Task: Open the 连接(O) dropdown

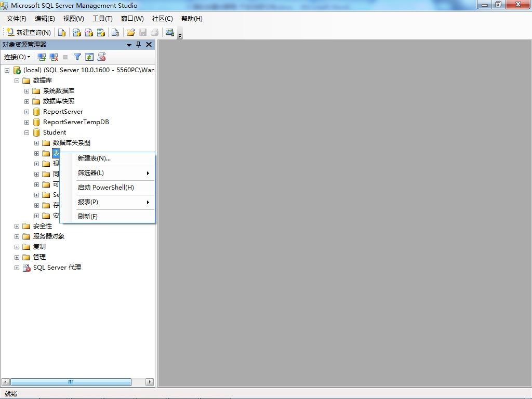Action: pyautogui.click(x=17, y=57)
